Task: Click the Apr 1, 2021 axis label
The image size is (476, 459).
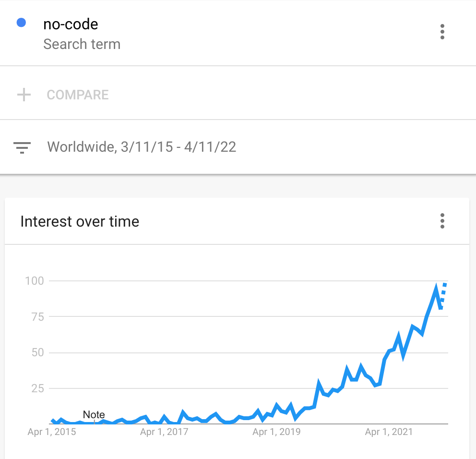Action: [389, 432]
